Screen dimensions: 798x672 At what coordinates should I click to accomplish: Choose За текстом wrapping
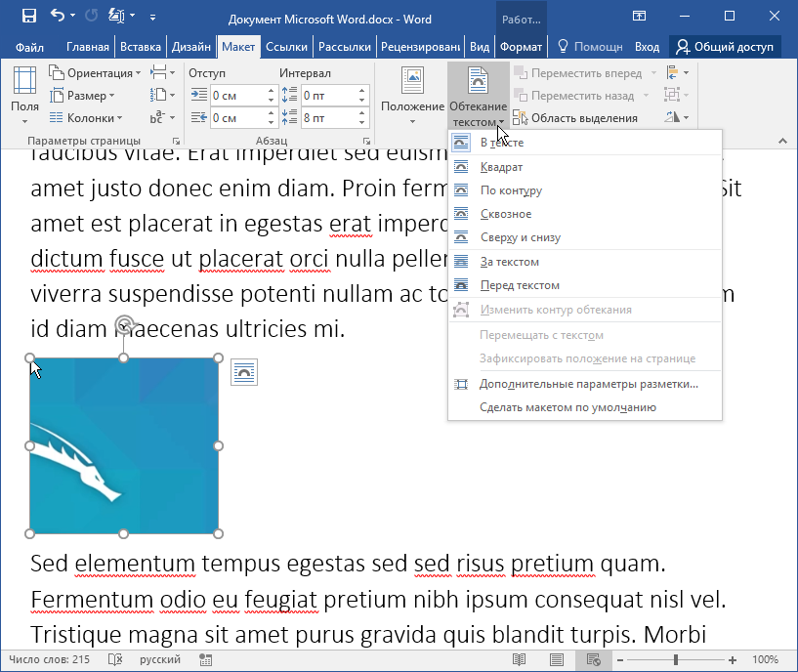[x=585, y=262]
